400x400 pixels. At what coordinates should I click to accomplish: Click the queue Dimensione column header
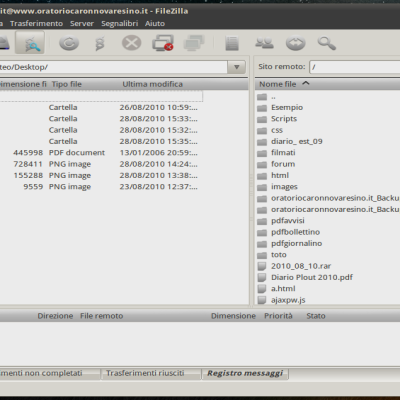233,316
